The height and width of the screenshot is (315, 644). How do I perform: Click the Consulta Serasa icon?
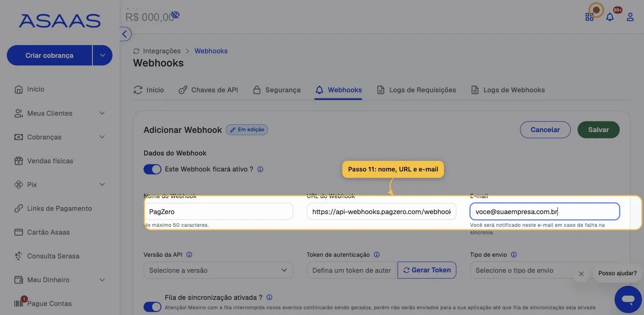click(18, 256)
